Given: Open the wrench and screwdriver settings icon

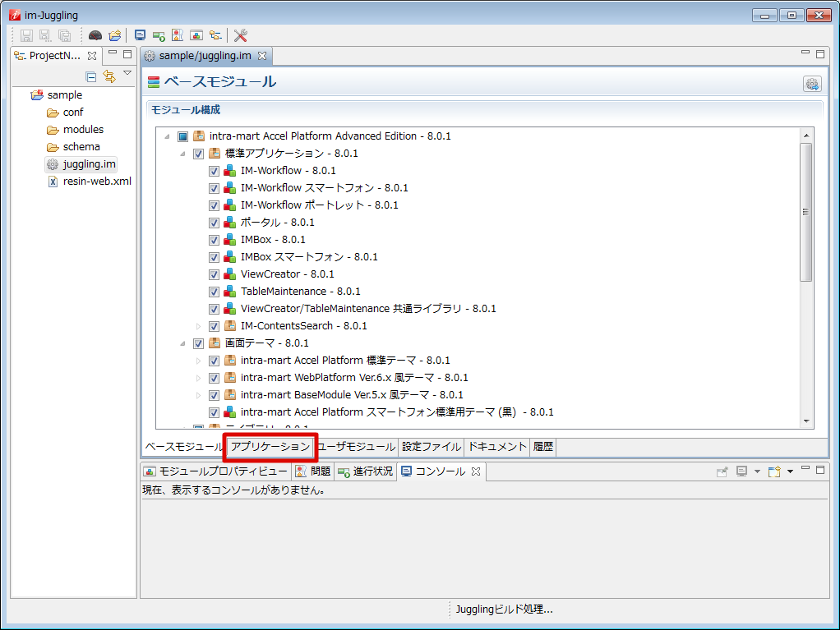Looking at the screenshot, I should [241, 36].
